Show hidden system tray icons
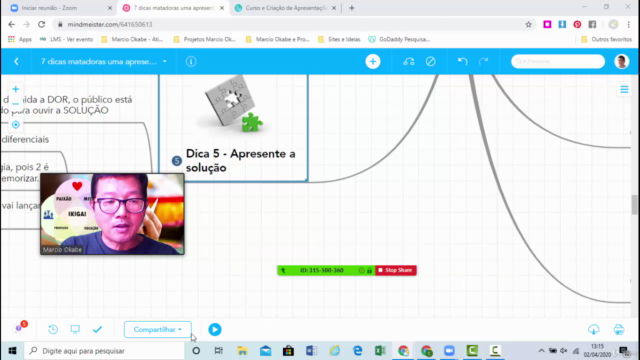Image resolution: width=640 pixels, height=360 pixels. (x=541, y=351)
